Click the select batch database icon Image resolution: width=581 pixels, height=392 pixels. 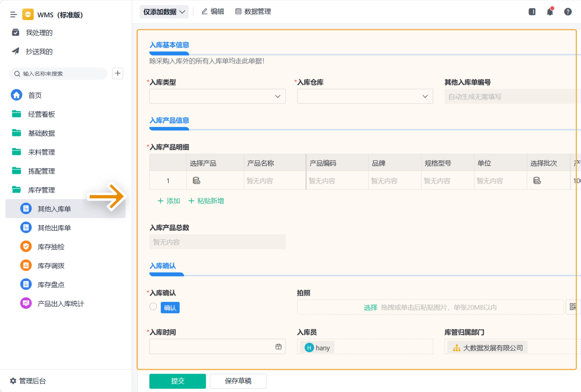[537, 180]
